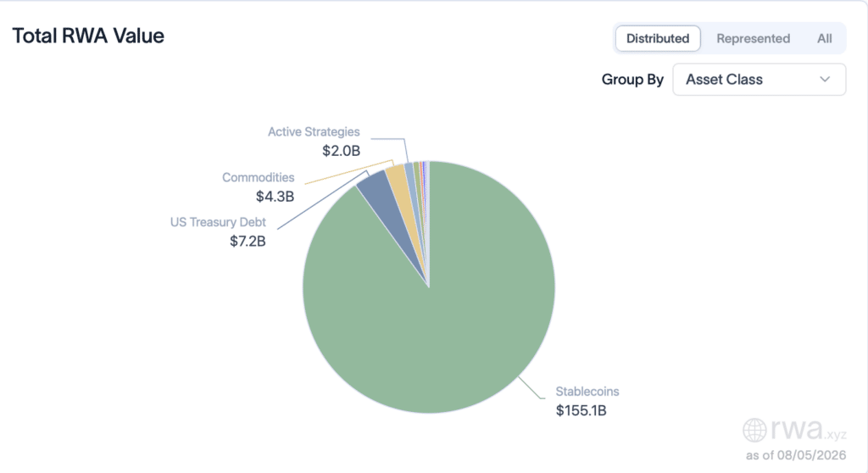
Task: Open the Asset Class dropdown
Action: click(759, 79)
